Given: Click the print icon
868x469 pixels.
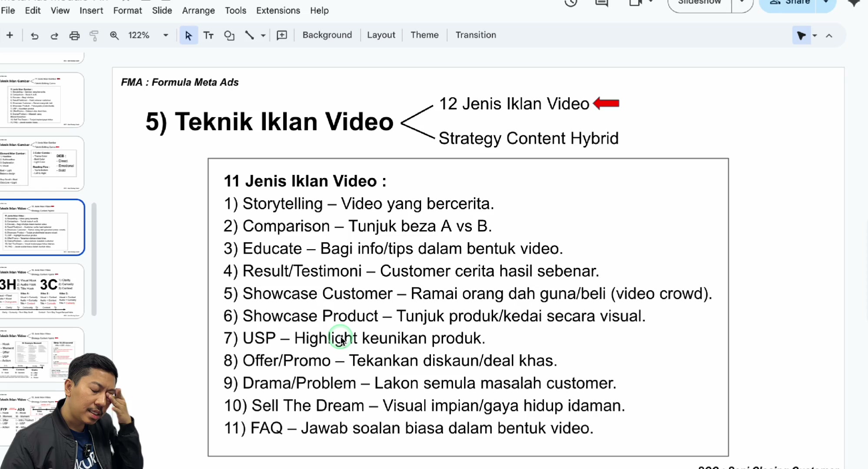Looking at the screenshot, I should (x=74, y=36).
